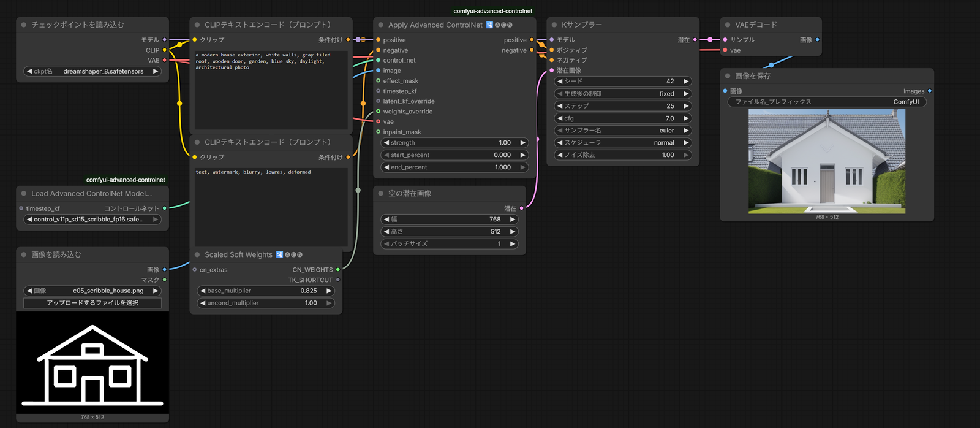Increase base_multiplier with its right arrow
Viewport: 980px width, 428px height.
coord(329,291)
